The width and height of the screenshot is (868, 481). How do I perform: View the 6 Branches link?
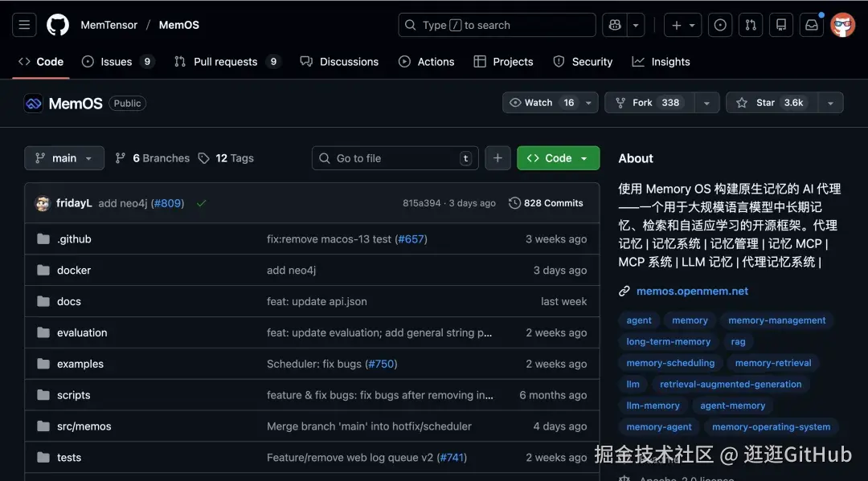[152, 158]
